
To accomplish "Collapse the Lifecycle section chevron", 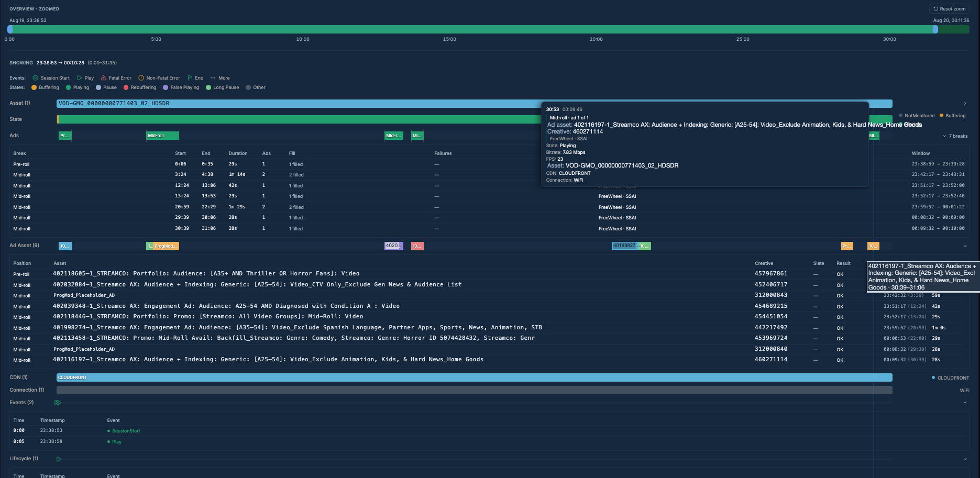I will point(965,459).
